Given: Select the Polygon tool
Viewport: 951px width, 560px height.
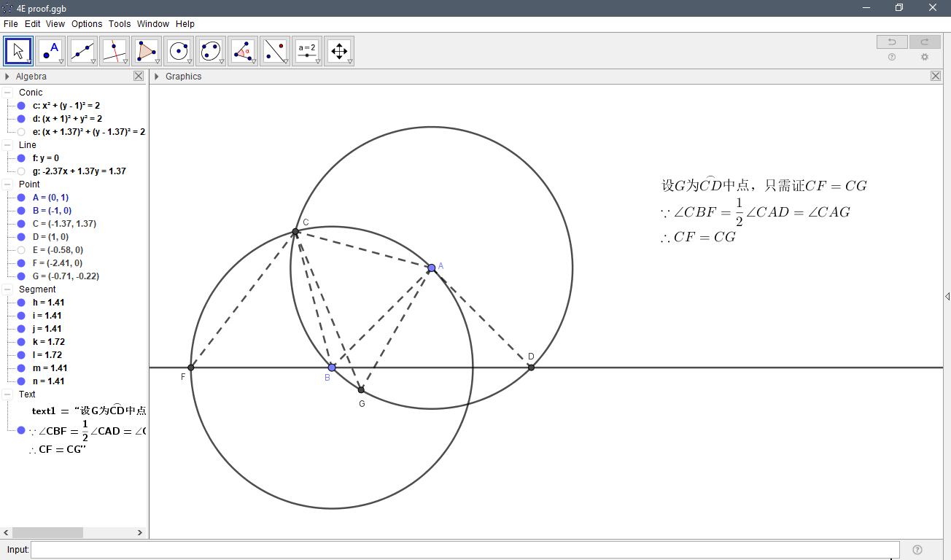Looking at the screenshot, I should click(x=146, y=50).
